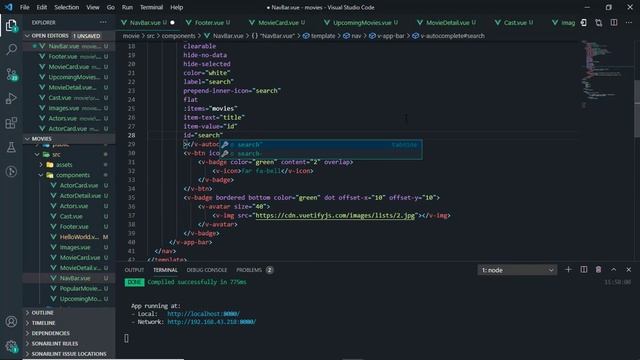Open the Accounts icon in activity bar

tap(11, 322)
